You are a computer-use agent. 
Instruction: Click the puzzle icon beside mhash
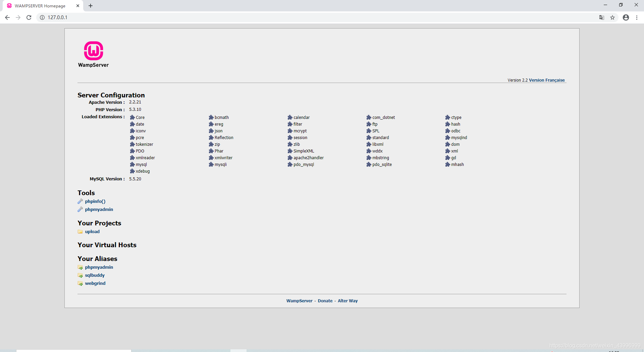[x=447, y=164]
